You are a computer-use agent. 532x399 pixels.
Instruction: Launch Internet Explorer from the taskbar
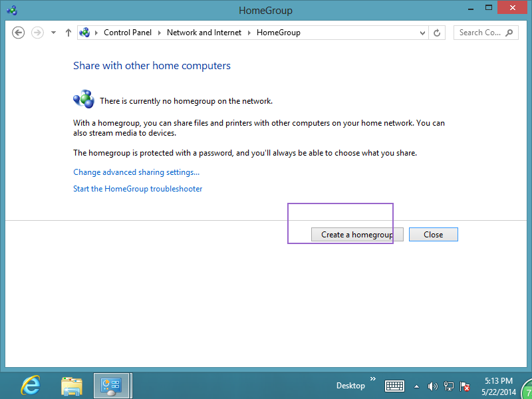pyautogui.click(x=31, y=386)
